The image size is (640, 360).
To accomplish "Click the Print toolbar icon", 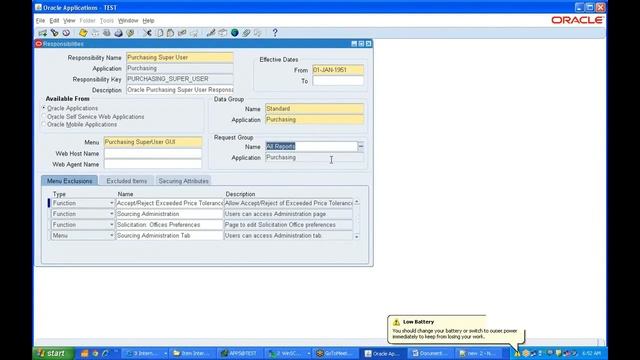I will 118,33.
